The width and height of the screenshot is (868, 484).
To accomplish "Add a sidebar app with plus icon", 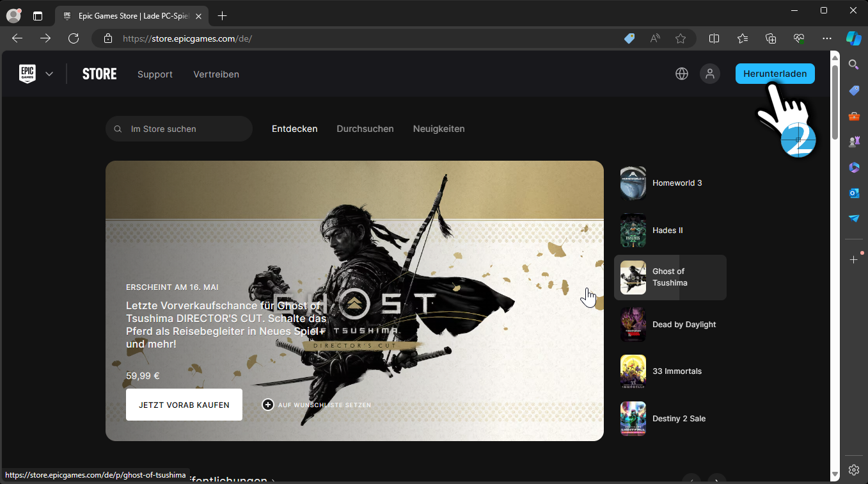I will 854,260.
